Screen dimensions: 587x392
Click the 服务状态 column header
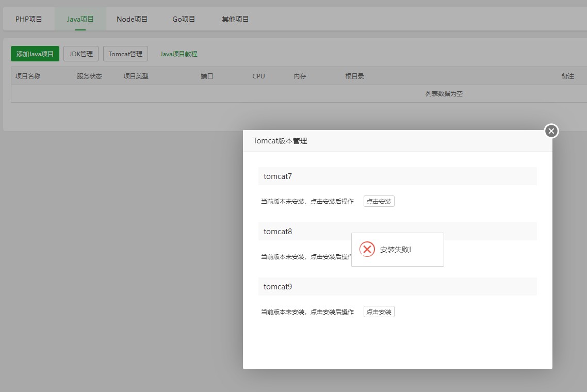[89, 76]
